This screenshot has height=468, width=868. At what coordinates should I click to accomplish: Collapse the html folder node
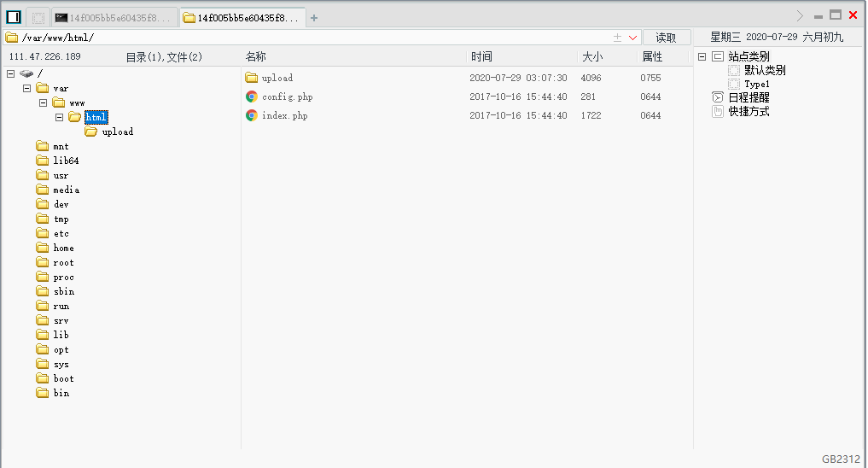[x=59, y=117]
